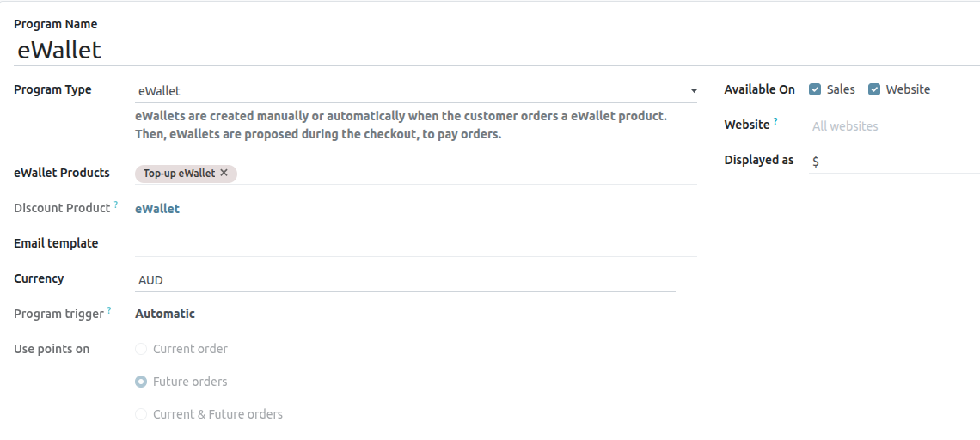Image resolution: width=980 pixels, height=440 pixels.
Task: Open the Email template selection field
Action: tap(415, 244)
